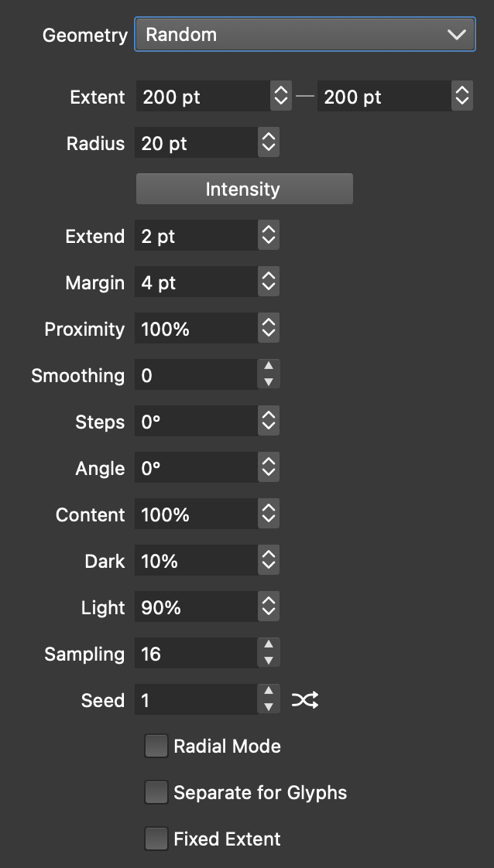Open the Proximity percentage popup arrows
The image size is (494, 868).
click(269, 329)
